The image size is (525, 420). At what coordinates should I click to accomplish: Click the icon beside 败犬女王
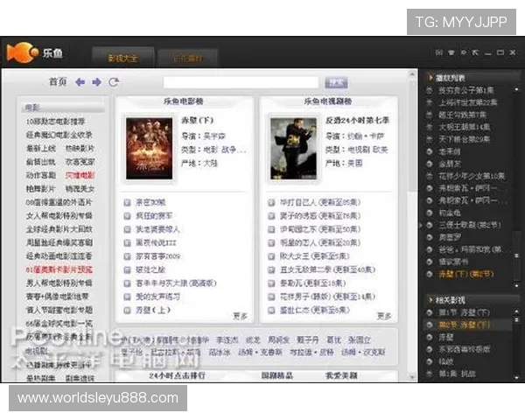[271, 256]
